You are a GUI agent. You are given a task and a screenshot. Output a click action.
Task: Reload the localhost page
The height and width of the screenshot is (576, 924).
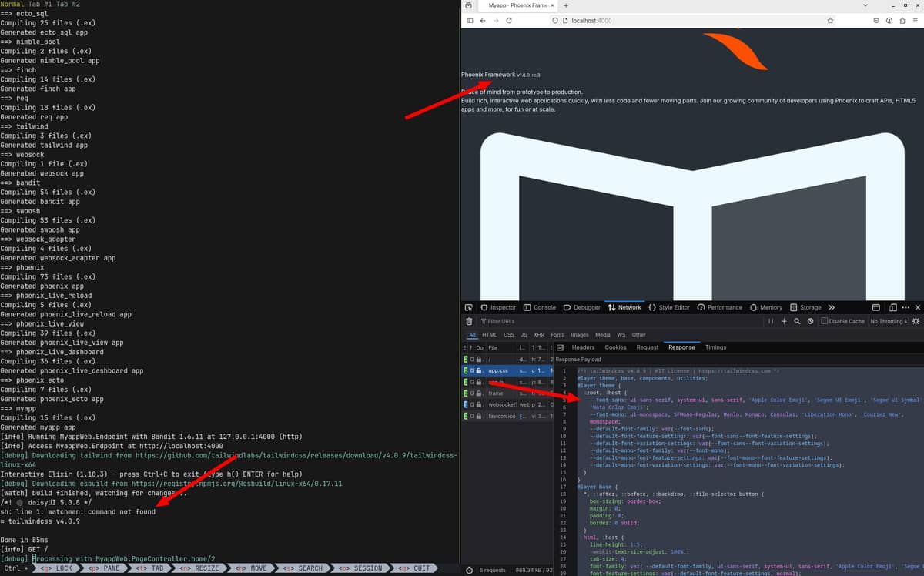pyautogui.click(x=509, y=21)
